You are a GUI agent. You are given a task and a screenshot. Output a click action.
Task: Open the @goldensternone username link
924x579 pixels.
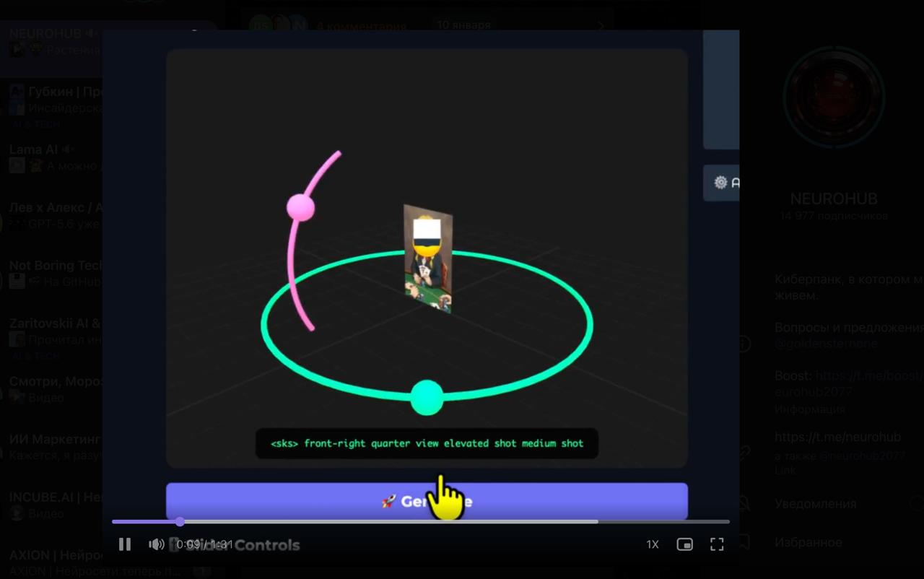pos(826,344)
